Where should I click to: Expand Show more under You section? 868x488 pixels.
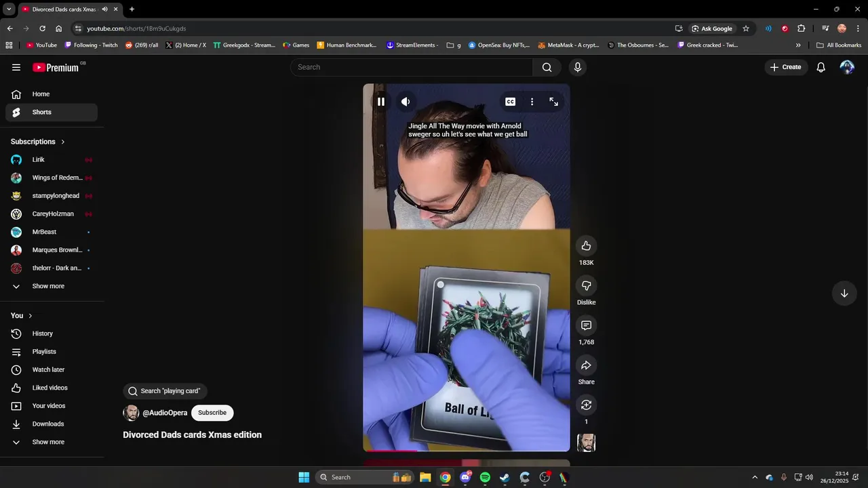click(x=52, y=443)
